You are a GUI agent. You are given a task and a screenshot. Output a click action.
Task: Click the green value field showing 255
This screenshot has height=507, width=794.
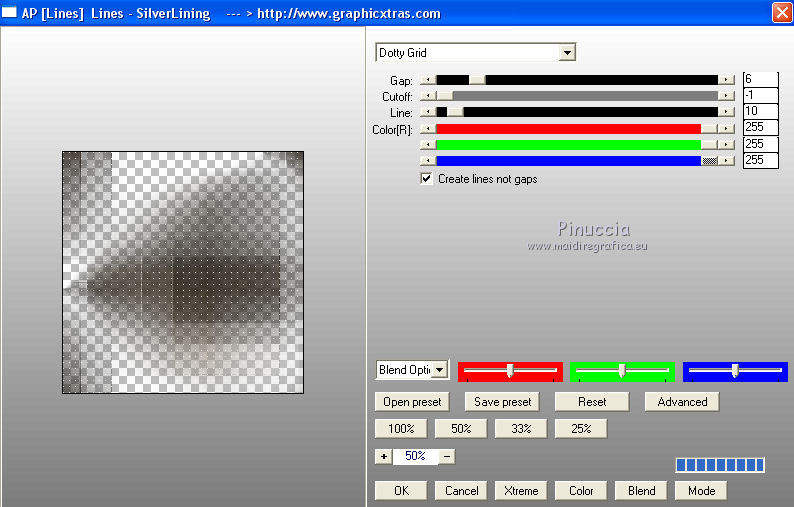tap(761, 144)
